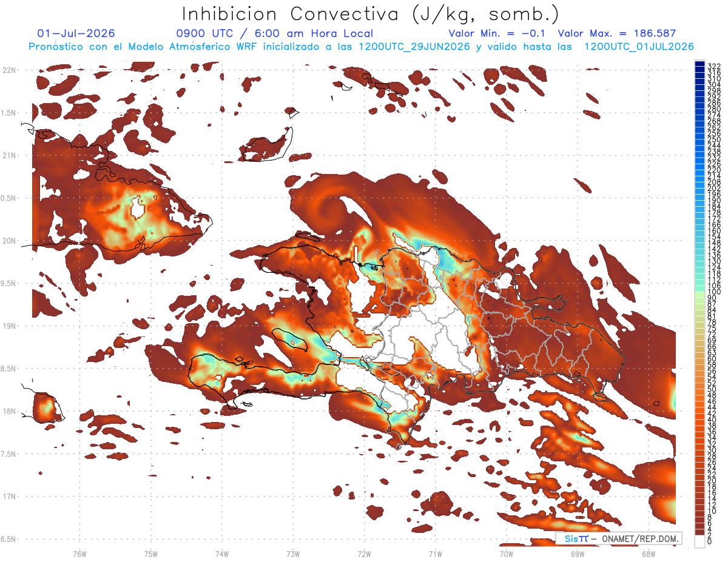Click the '322' value on the color scale
This screenshot has width=728, height=562.
pos(714,66)
